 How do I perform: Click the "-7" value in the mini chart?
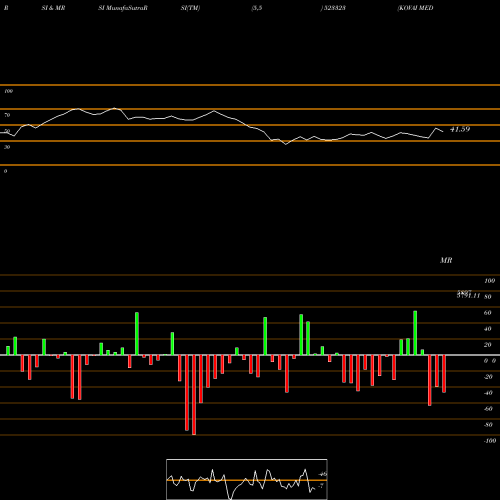coord(321,486)
